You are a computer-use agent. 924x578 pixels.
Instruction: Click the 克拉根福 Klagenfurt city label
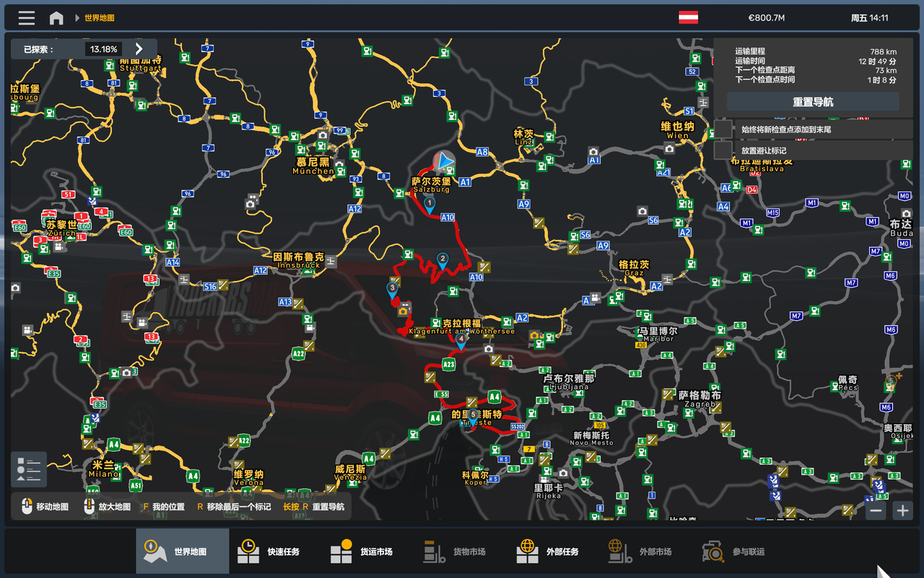tap(462, 327)
